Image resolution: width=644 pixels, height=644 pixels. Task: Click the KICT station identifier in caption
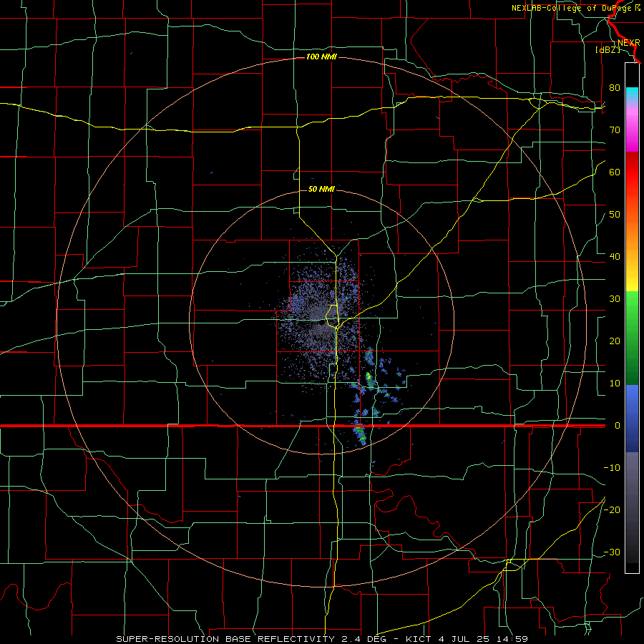[418, 639]
